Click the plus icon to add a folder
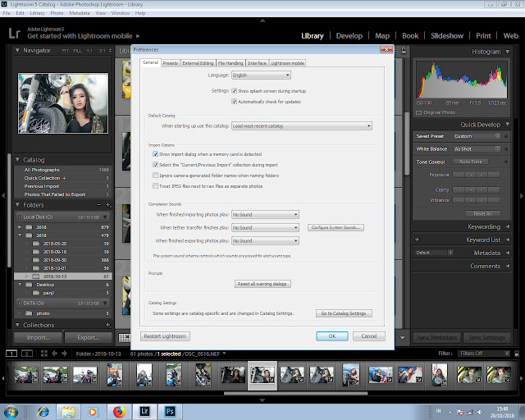Viewport: 525px width, 420px height. point(107,204)
